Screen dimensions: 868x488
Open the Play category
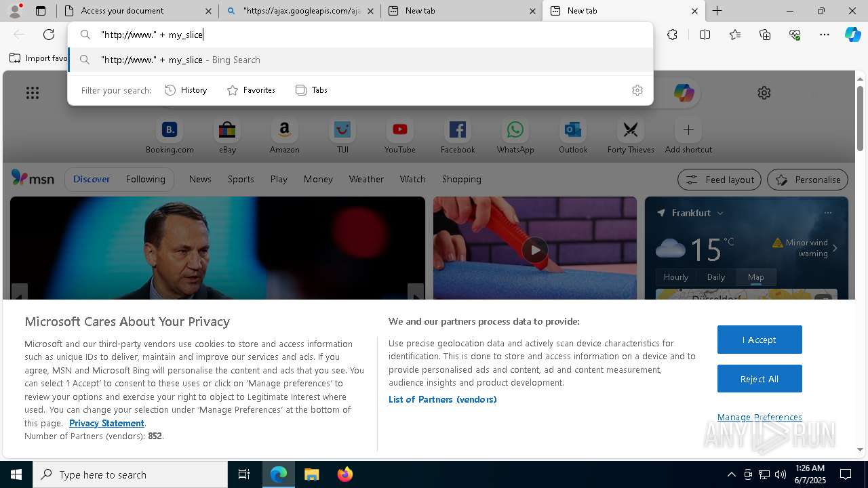[x=279, y=179]
